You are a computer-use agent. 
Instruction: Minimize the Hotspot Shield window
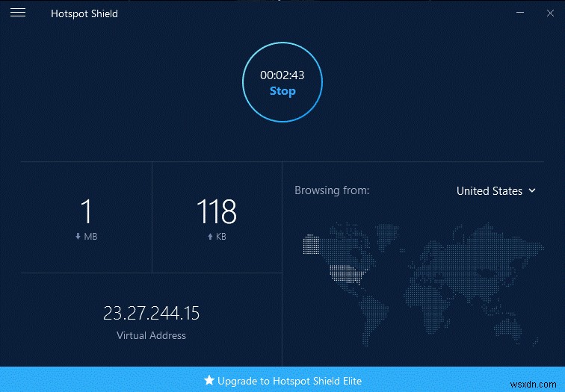pos(520,13)
